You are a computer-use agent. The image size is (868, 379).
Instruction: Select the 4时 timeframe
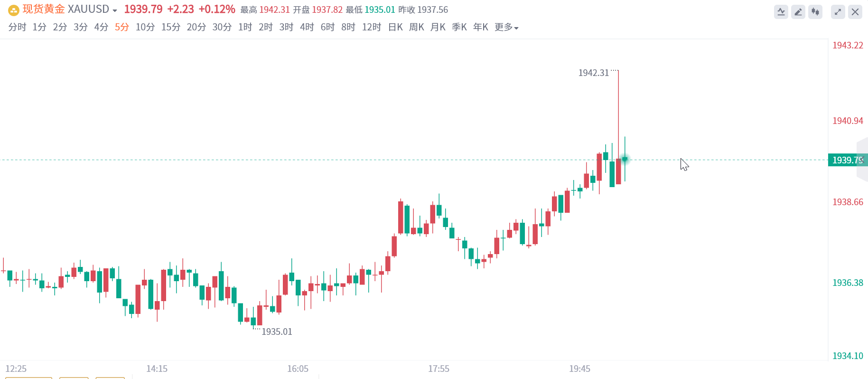click(307, 27)
